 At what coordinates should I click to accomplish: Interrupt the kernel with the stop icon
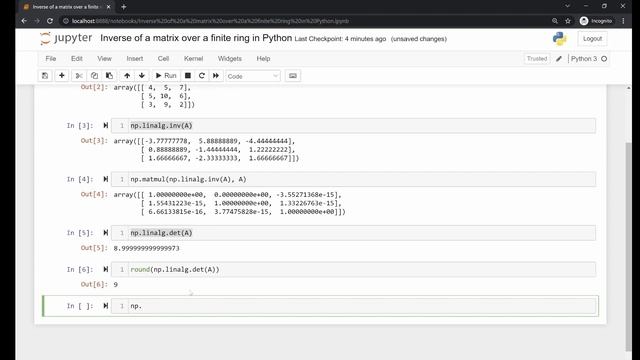pyautogui.click(x=188, y=76)
